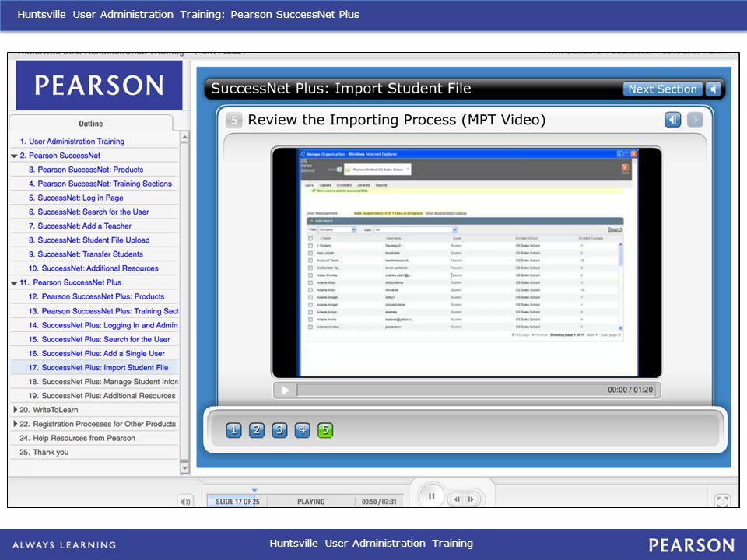The width and height of the screenshot is (747, 560).
Task: Click the 00:00 / 01:20 video time
Action: [630, 390]
